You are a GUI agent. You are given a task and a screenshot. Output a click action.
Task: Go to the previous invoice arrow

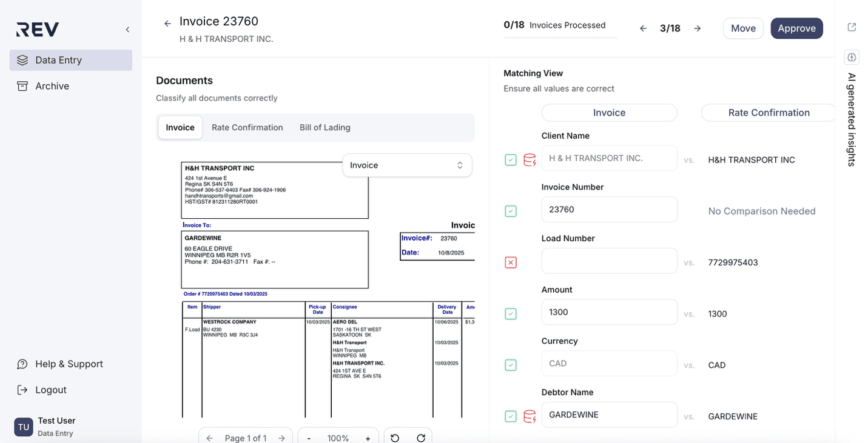643,28
